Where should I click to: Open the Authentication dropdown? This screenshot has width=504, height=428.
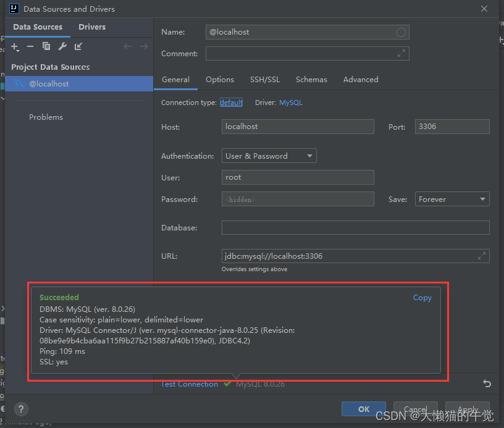269,156
